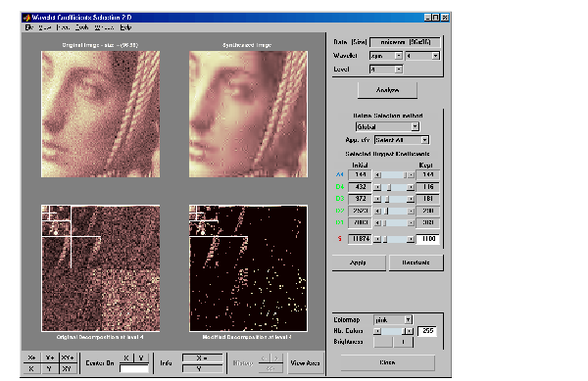Click the left arrow of the A4 slider
Image resolution: width=588 pixels, height=381 pixels.
pyautogui.click(x=377, y=175)
